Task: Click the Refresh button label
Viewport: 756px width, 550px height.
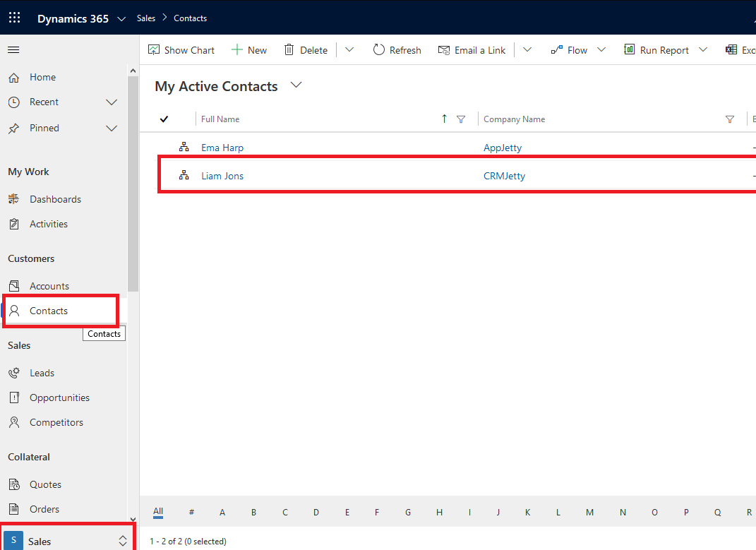Action: pyautogui.click(x=405, y=50)
